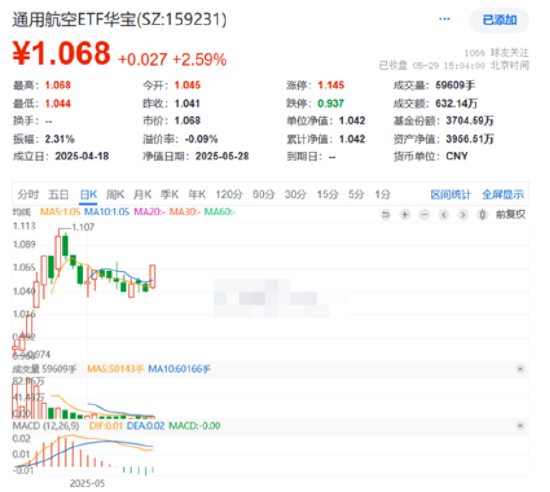550x492 pixels.
Task: Click the +2.59% change percentage
Action: pyautogui.click(x=200, y=60)
